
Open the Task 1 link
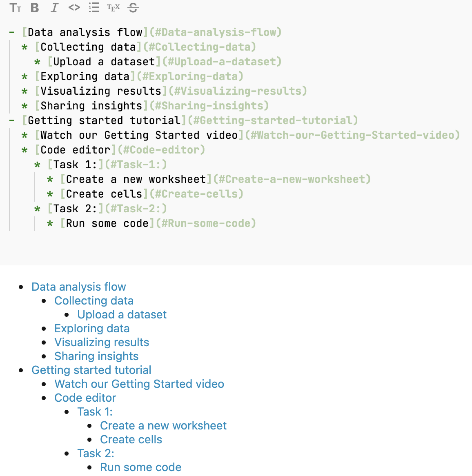tap(95, 411)
